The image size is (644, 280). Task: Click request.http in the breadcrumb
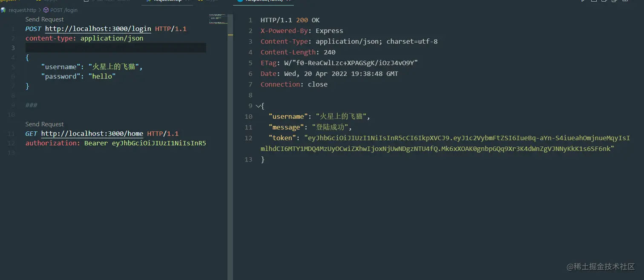click(22, 10)
